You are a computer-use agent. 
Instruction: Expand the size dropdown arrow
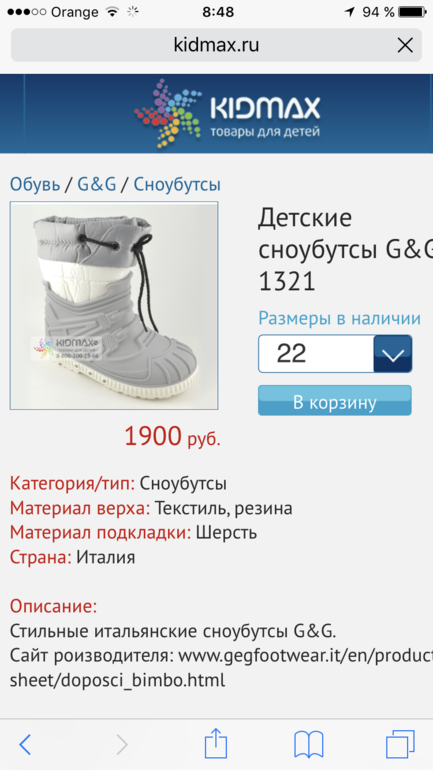[x=393, y=354]
